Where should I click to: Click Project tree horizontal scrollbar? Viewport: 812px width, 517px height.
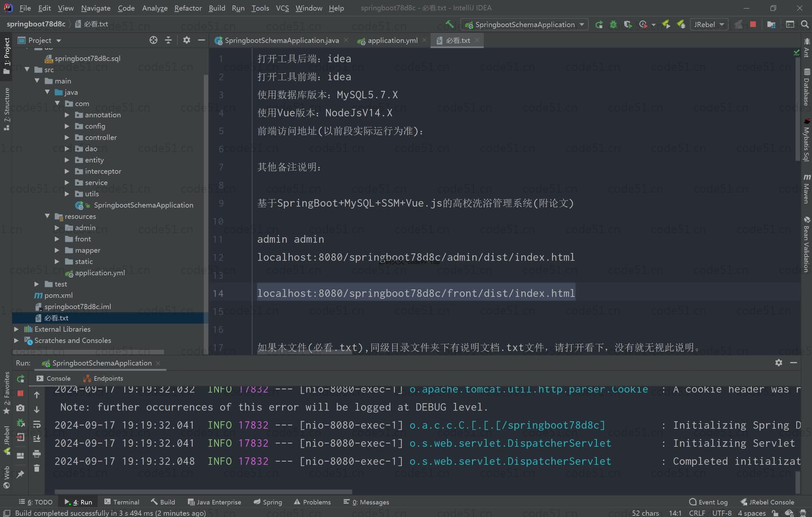point(88,352)
